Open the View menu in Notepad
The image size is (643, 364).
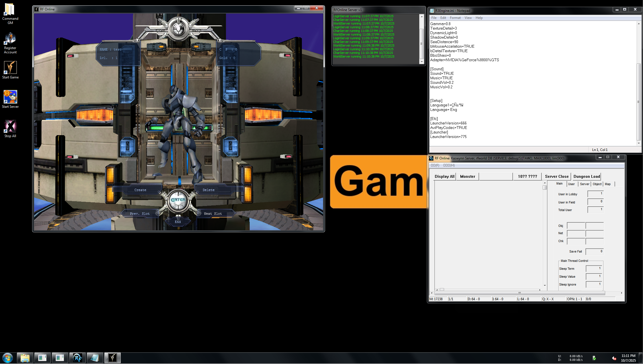tap(468, 18)
